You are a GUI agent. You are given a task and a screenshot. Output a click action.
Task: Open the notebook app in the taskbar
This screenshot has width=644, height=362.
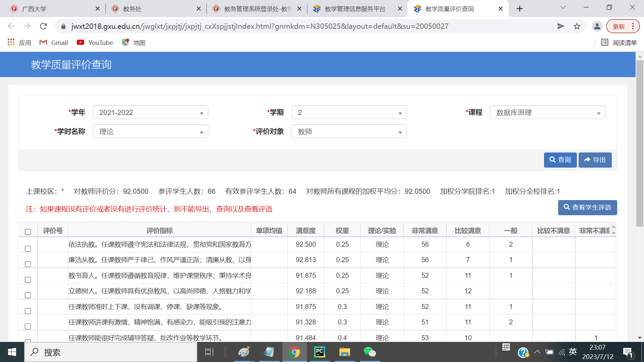pyautogui.click(x=269, y=352)
